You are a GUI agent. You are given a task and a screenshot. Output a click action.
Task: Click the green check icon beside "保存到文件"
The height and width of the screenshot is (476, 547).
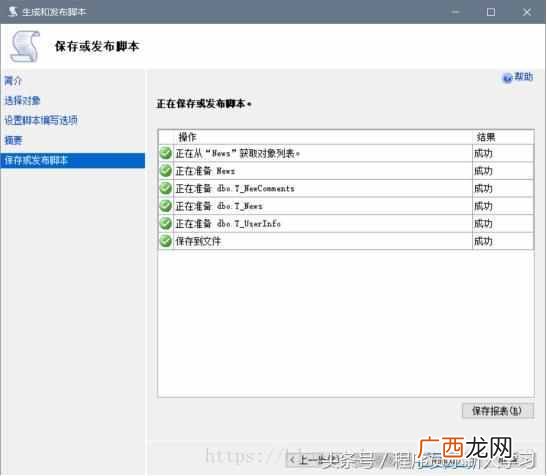166,241
